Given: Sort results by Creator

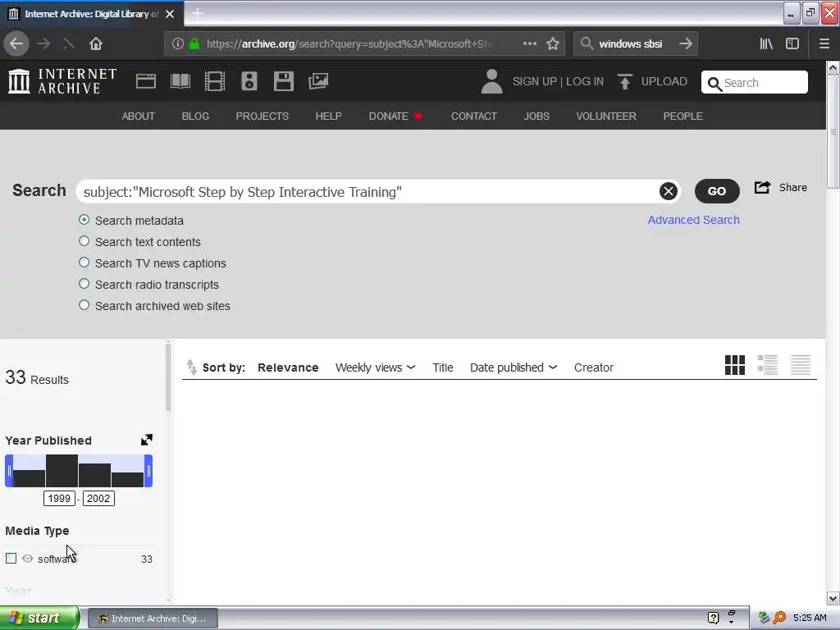Looking at the screenshot, I should click(x=594, y=367).
